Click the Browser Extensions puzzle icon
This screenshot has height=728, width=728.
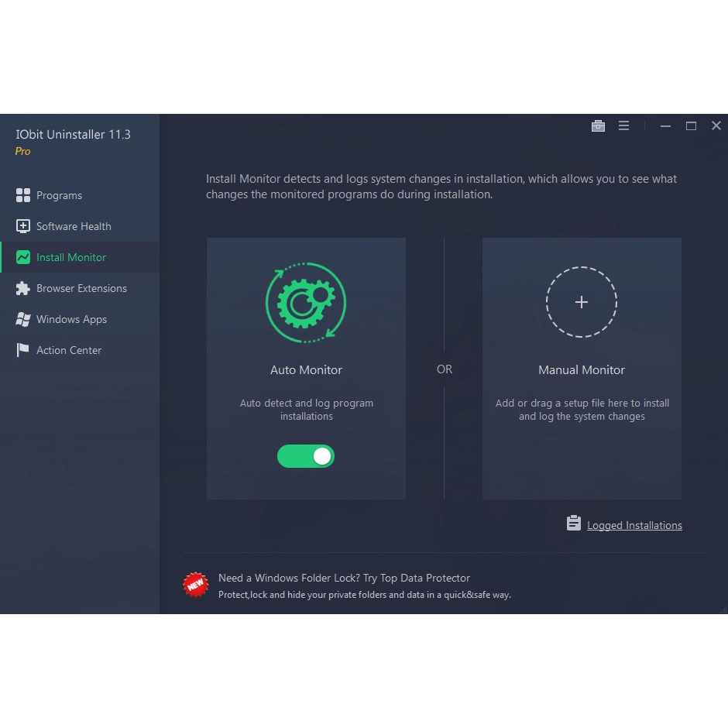point(23,288)
